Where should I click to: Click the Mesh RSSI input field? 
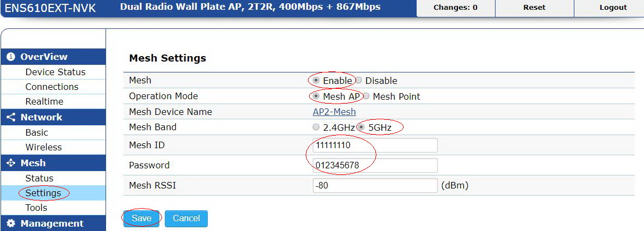[375, 185]
